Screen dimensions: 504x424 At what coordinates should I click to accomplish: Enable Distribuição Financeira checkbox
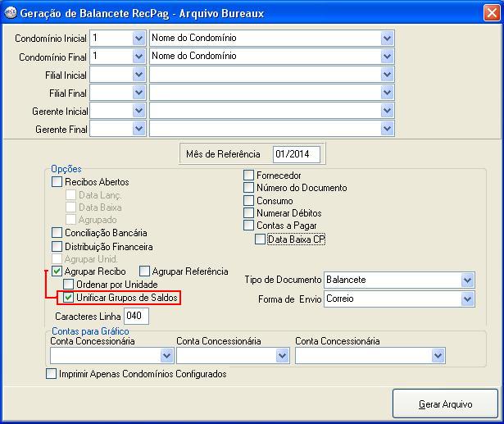tap(57, 246)
